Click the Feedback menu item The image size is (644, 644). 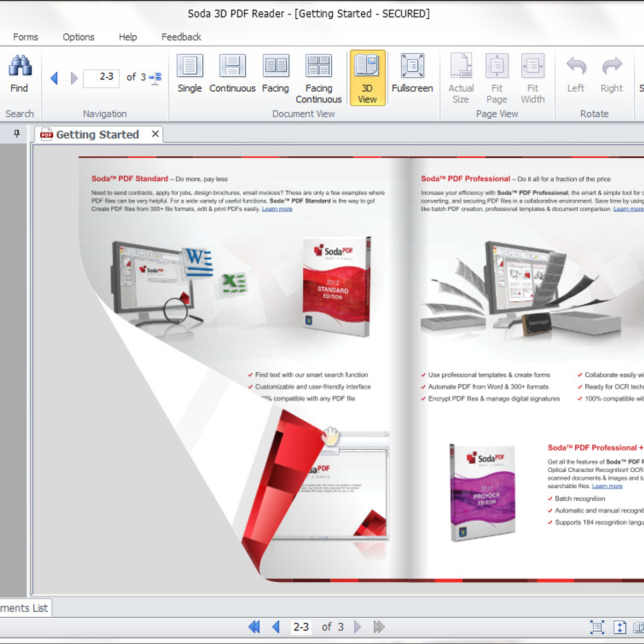click(x=181, y=37)
